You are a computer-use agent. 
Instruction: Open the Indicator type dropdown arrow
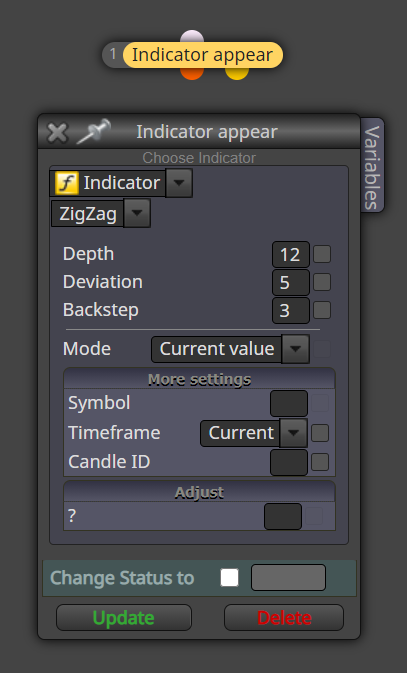pos(179,183)
